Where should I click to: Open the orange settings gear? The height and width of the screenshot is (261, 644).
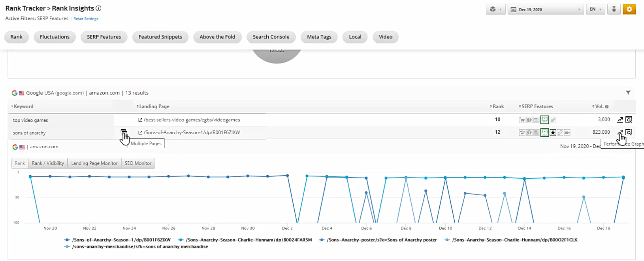click(629, 9)
